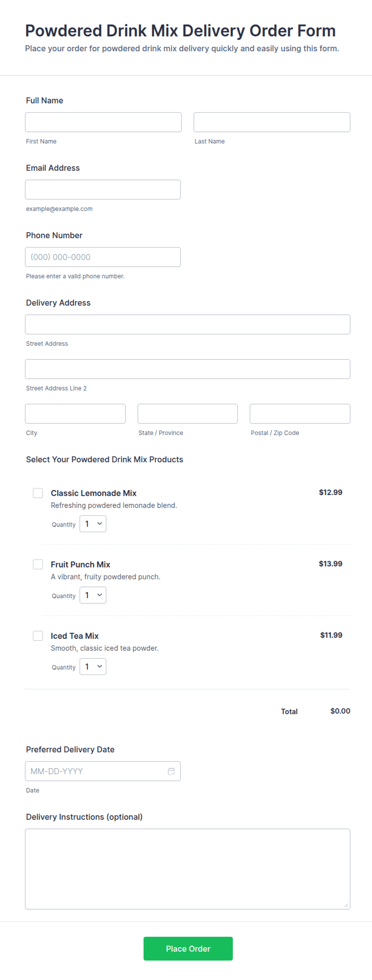Open the calendar picker icon
Image resolution: width=372 pixels, height=980 pixels.
[171, 771]
